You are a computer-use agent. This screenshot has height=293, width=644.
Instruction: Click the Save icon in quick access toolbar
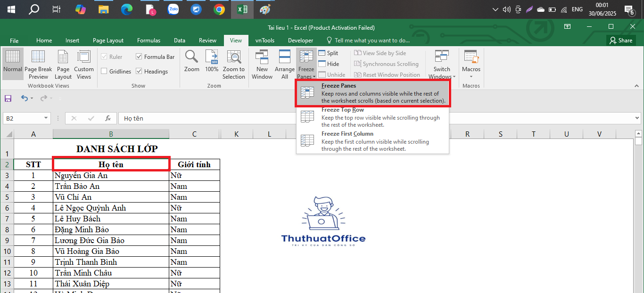8,98
